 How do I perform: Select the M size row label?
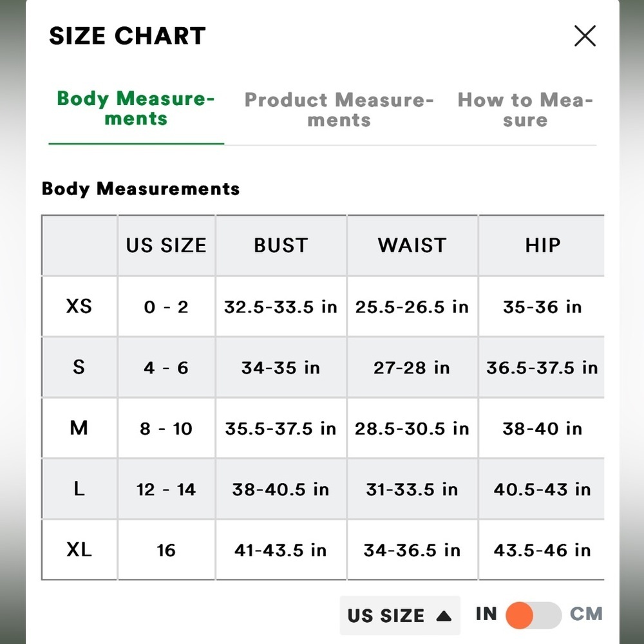tap(79, 428)
